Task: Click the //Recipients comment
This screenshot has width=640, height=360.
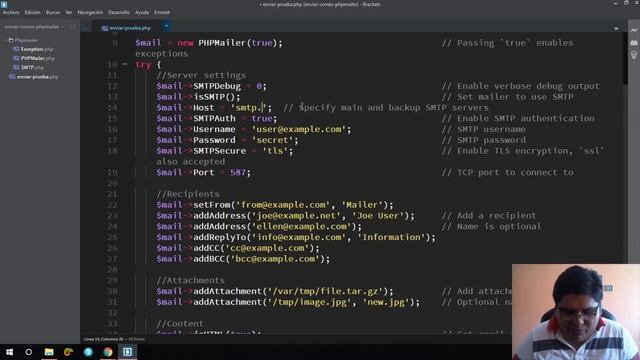Action: (188, 194)
